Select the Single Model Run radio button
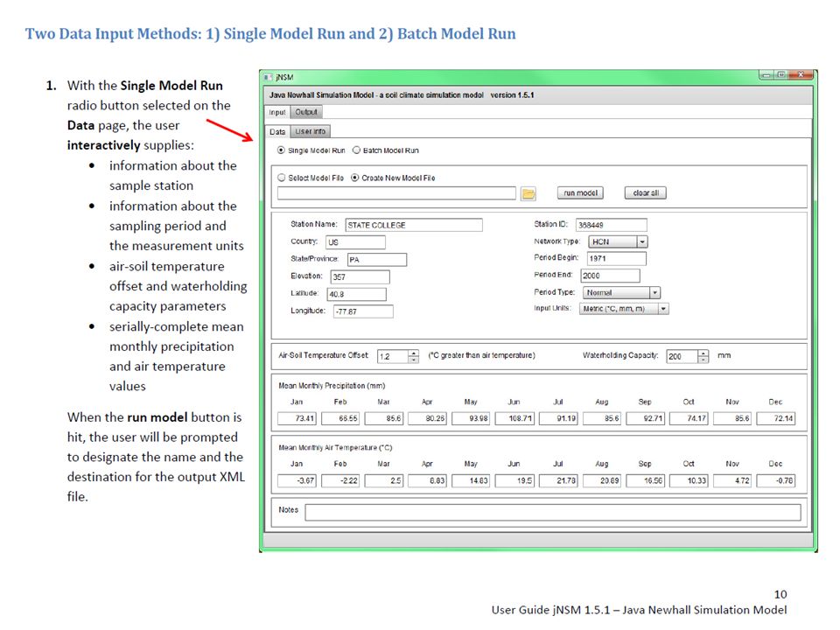The image size is (840, 630). coord(281,150)
